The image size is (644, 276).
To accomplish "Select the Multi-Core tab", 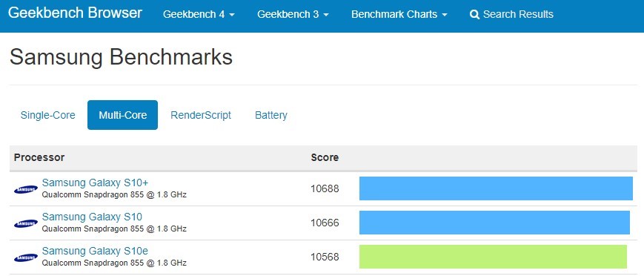I will [x=123, y=115].
